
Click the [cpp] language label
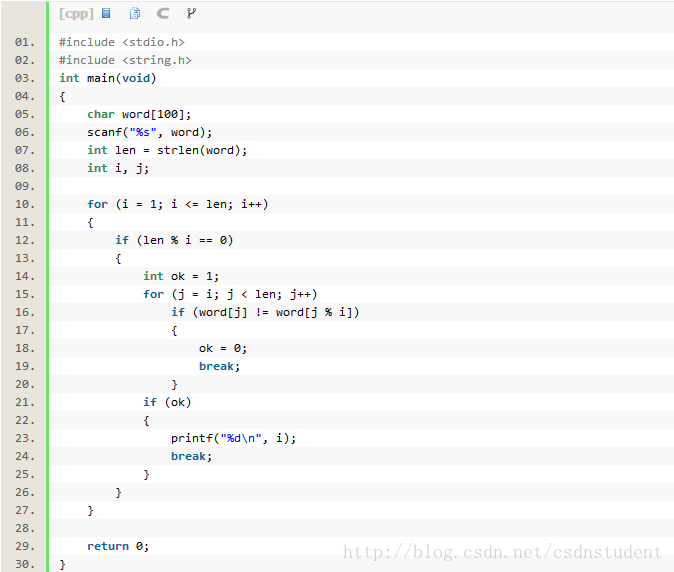coord(76,14)
